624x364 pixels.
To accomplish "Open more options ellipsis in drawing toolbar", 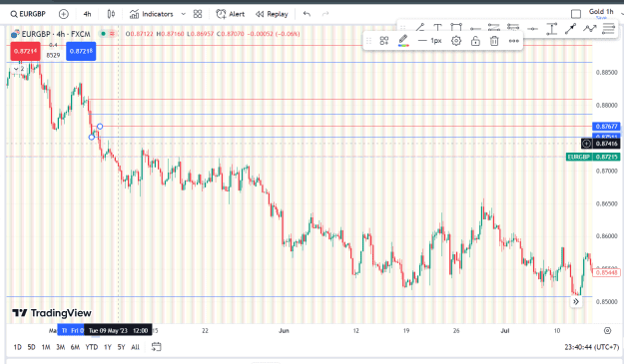I will pos(514,41).
